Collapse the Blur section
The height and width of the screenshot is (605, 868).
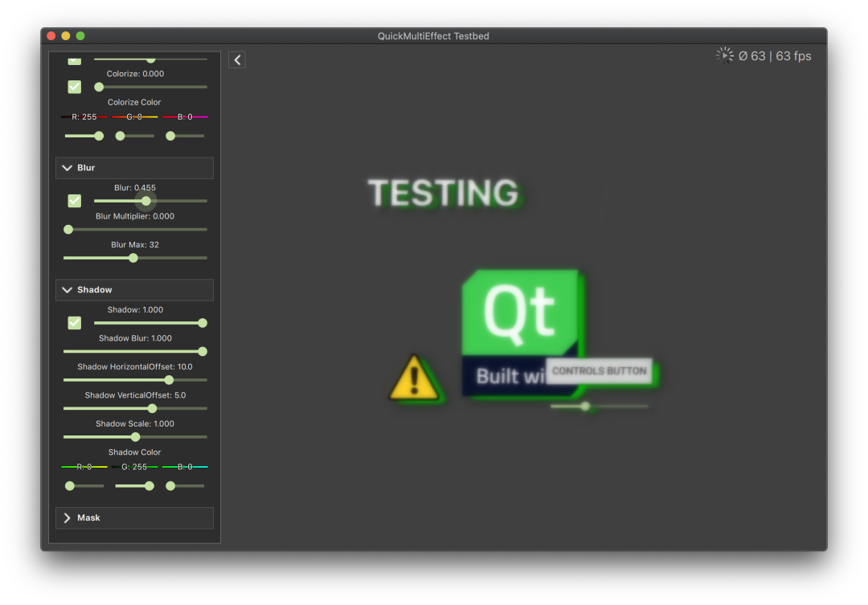point(134,168)
